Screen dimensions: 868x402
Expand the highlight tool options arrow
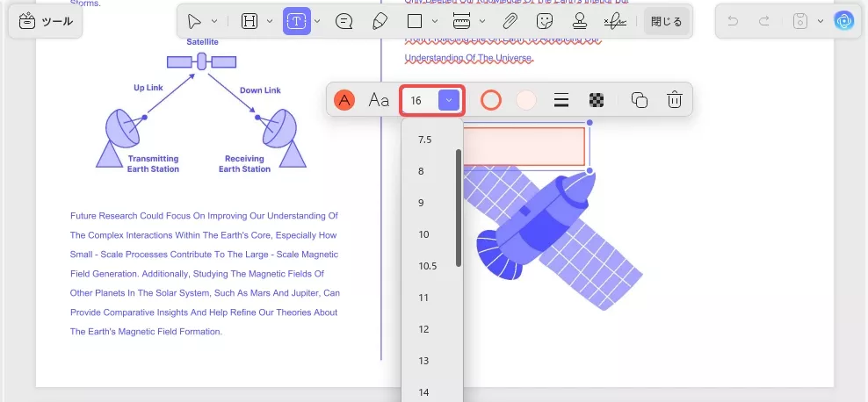(x=270, y=22)
